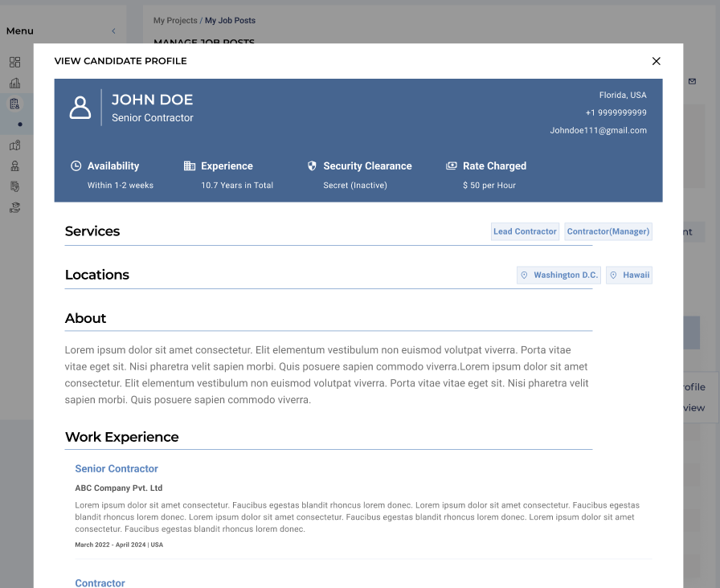Go to My Projects breadcrumb
The height and width of the screenshot is (588, 720).
pyautogui.click(x=174, y=21)
